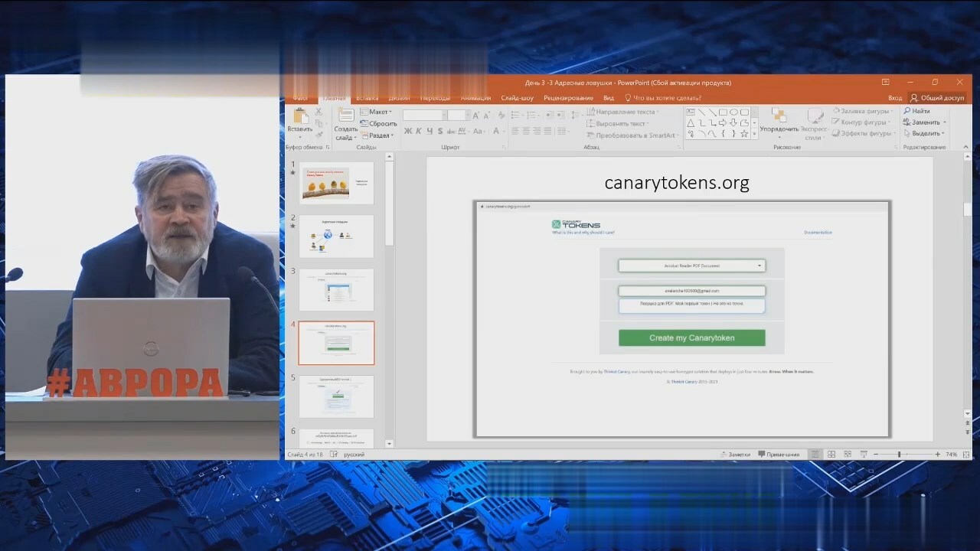Click the Copy icon in the clipboard group
This screenshot has width=980, height=551.
tap(318, 122)
